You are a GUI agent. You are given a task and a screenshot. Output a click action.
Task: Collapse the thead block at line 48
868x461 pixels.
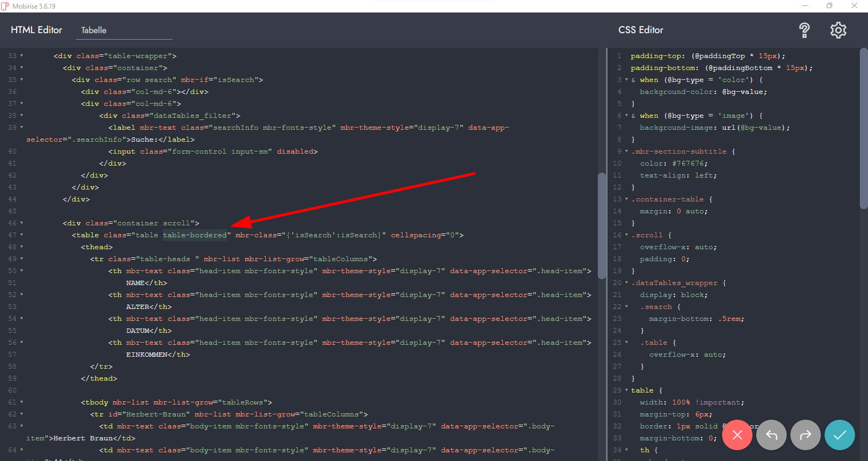[x=22, y=247]
